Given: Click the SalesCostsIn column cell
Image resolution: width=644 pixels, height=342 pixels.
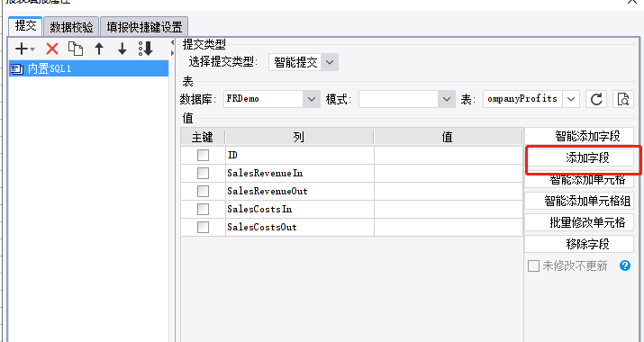Looking at the screenshot, I should [x=300, y=210].
